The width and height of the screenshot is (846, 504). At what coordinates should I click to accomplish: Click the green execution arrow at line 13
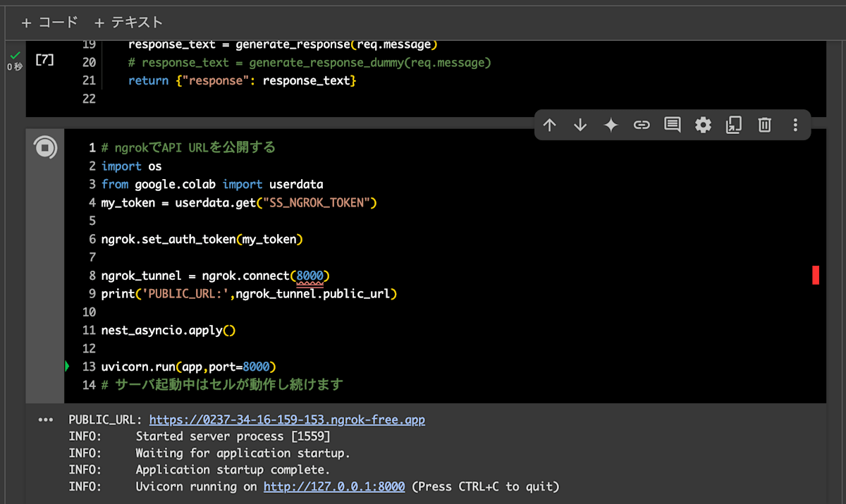coord(68,367)
